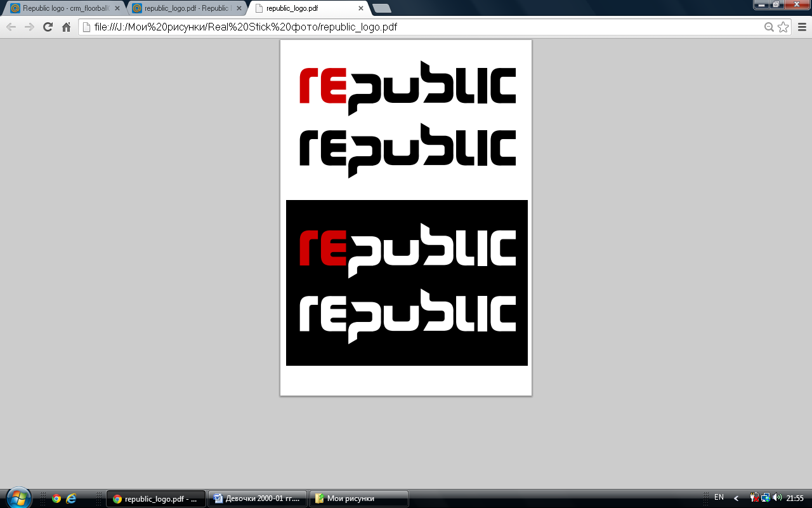
Task: Click the page icon in the address bar
Action: pos(88,27)
